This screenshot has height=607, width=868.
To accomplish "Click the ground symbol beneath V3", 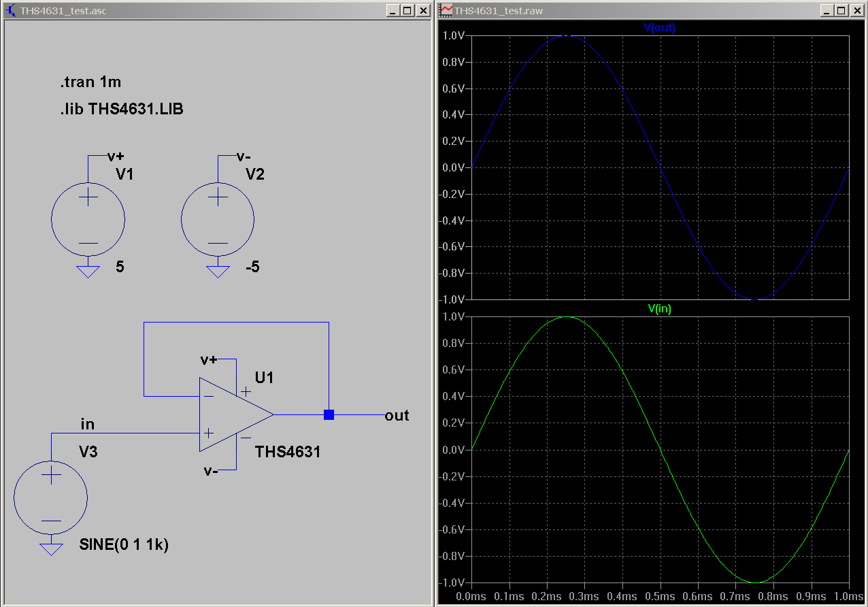I will [51, 549].
